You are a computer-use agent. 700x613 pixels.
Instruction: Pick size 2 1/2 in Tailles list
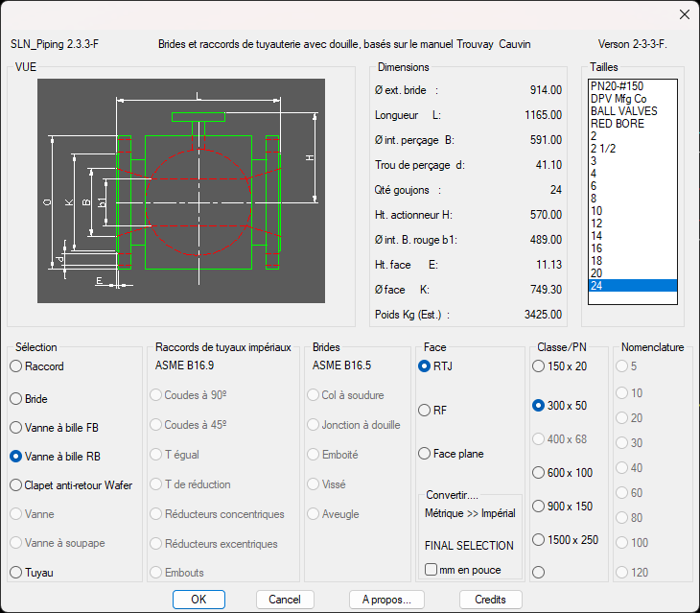click(633, 149)
